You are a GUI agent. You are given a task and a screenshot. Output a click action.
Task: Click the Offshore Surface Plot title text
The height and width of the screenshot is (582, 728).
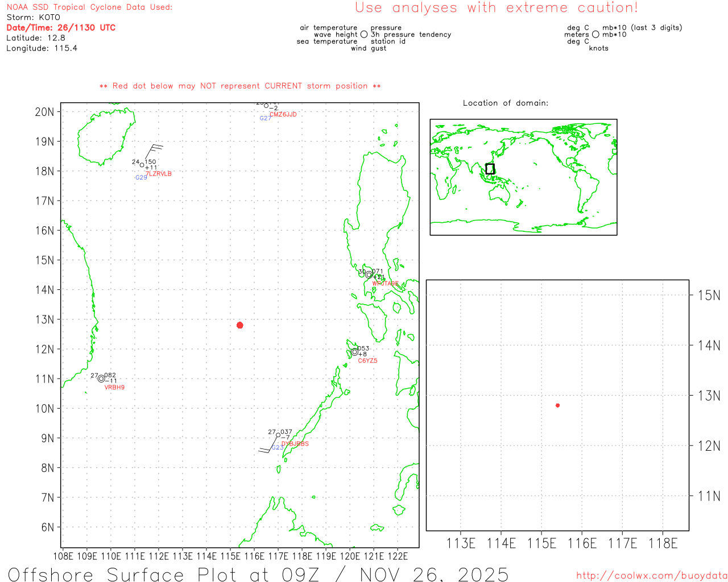[258, 574]
